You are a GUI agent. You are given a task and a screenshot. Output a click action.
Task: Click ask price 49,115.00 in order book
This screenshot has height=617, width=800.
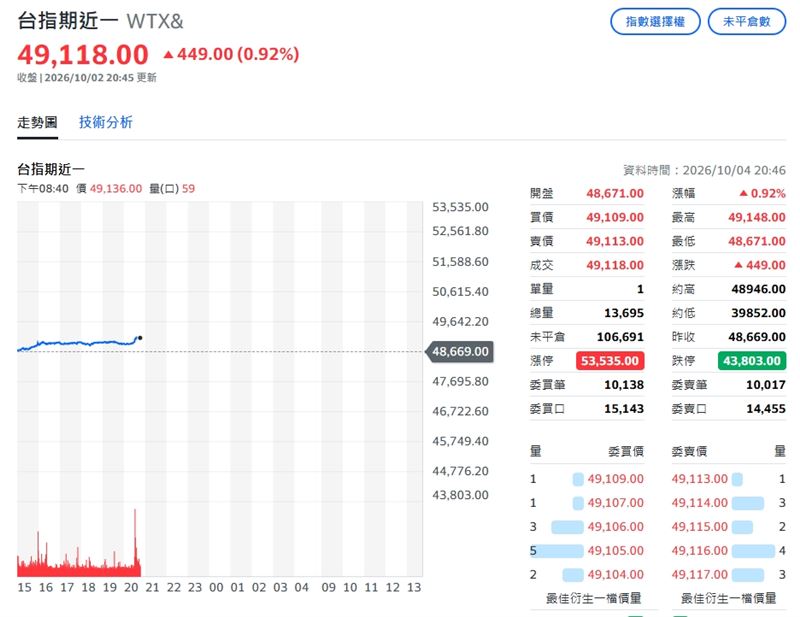click(x=699, y=527)
